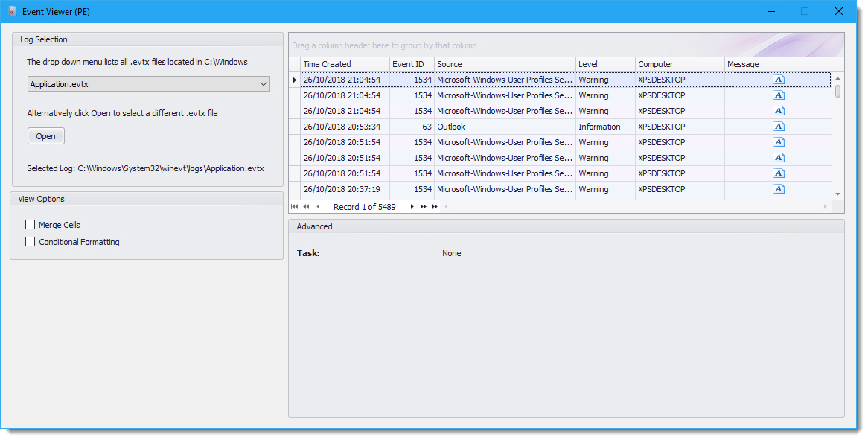Sort by the Event ID column header
Screen dimensions: 868x440
[411, 64]
